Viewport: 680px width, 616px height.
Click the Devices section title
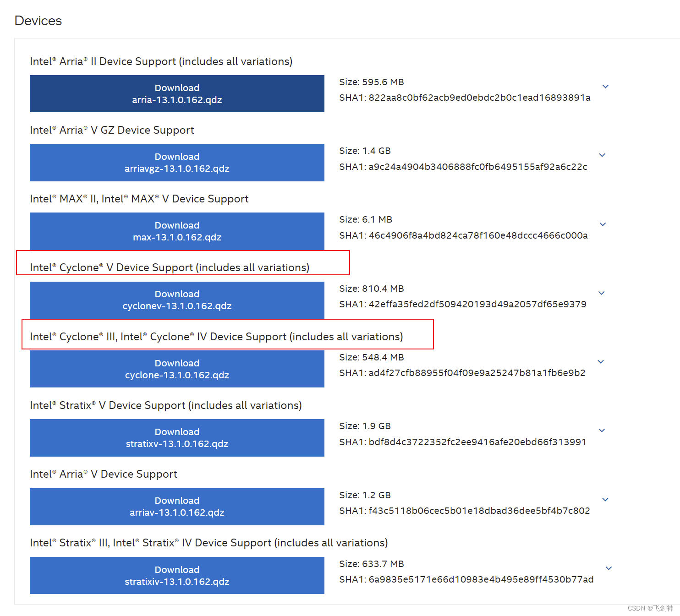[38, 20]
